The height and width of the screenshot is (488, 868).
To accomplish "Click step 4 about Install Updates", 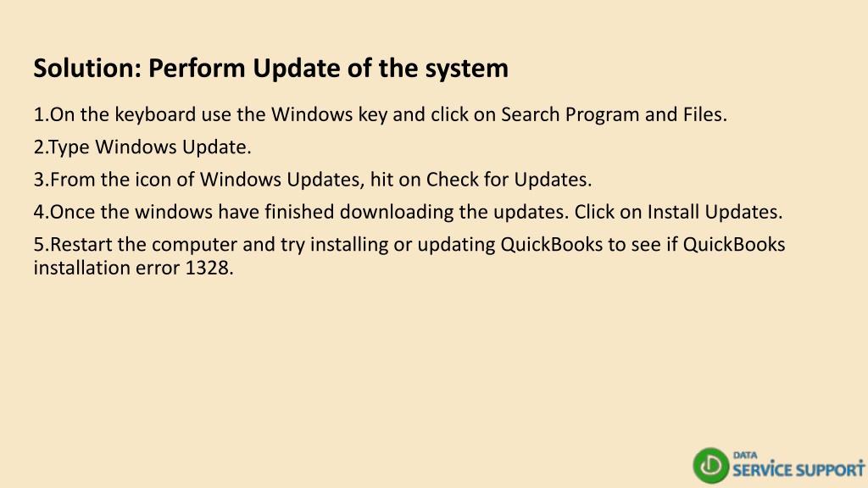I will [x=408, y=212].
